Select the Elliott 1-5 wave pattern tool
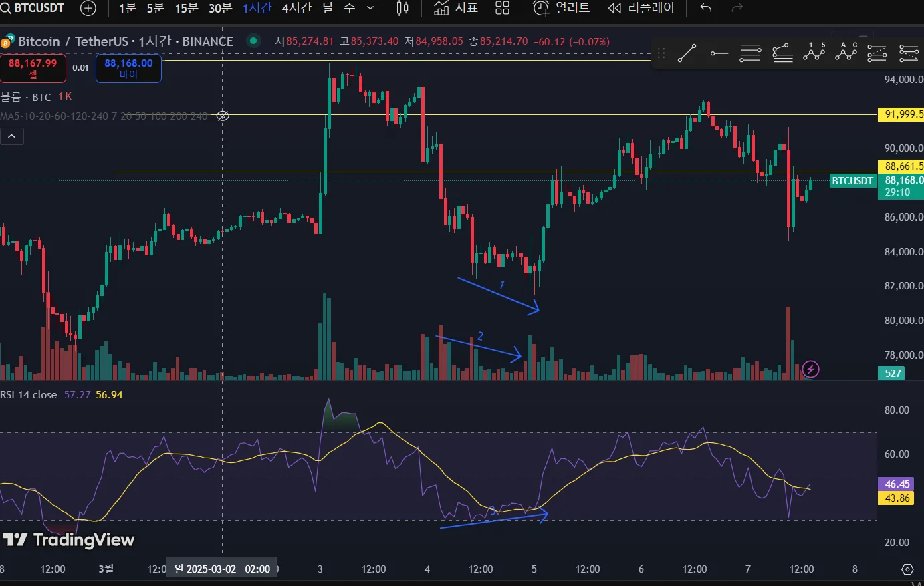This screenshot has height=586, width=924. click(814, 53)
